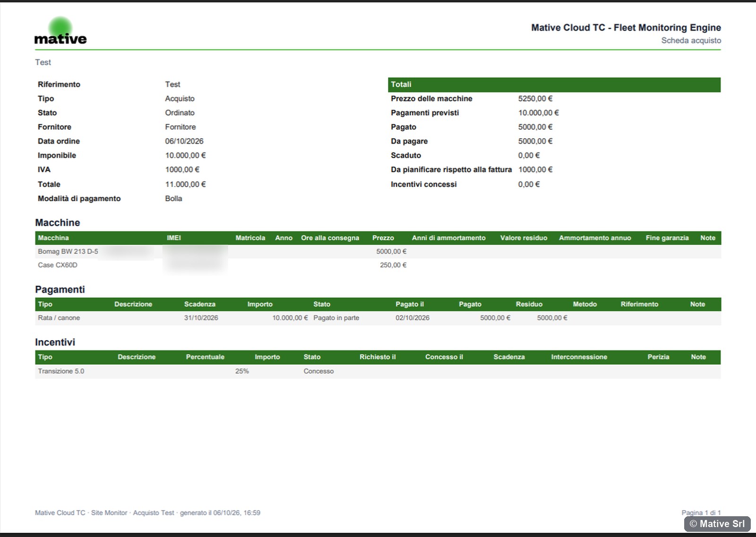Click the 'Fine garanzia' column header
The width and height of the screenshot is (756, 537).
(667, 238)
